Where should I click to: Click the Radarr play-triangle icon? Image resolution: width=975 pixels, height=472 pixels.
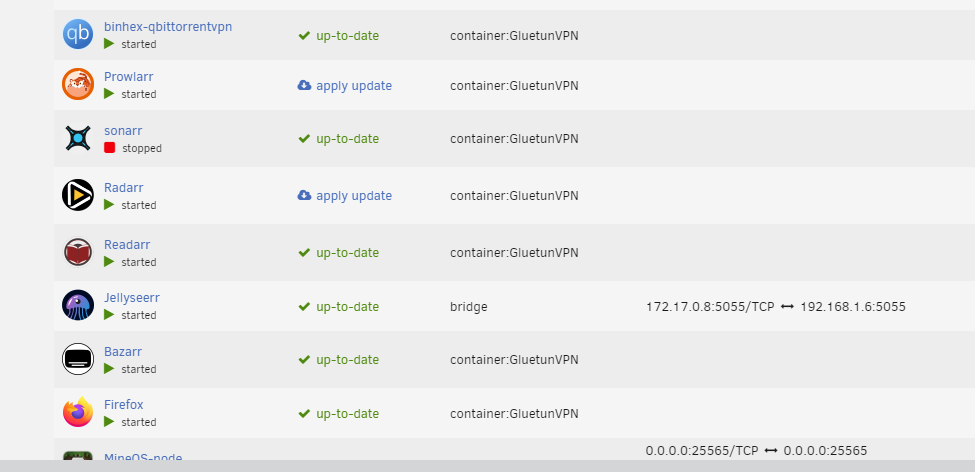[x=78, y=195]
